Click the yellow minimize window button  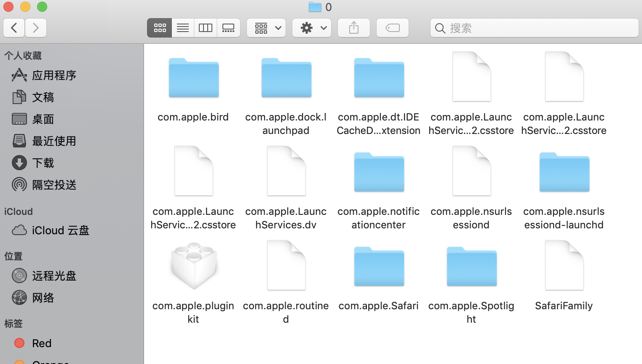25,7
